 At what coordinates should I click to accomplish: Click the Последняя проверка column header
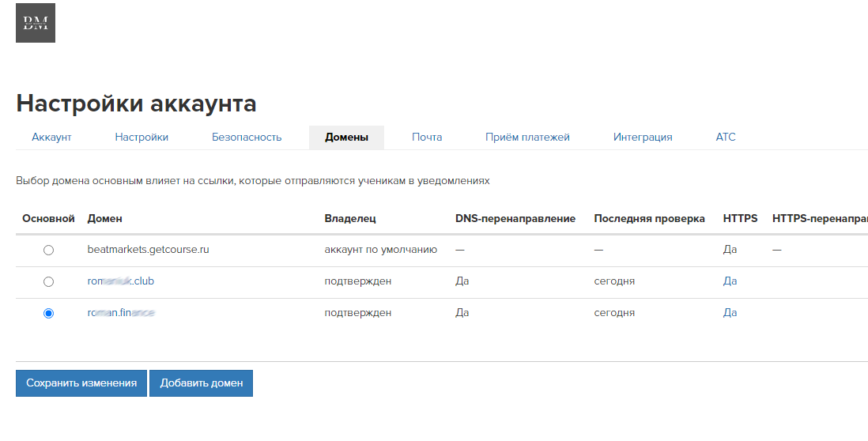tap(649, 219)
